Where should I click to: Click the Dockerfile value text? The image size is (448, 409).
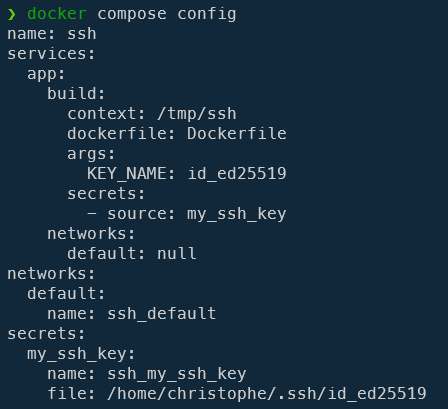click(237, 134)
